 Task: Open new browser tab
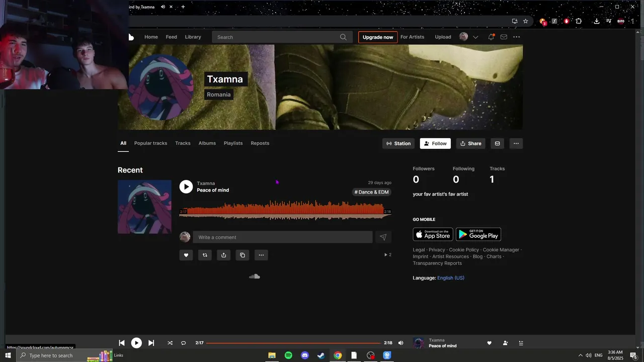coord(183,7)
